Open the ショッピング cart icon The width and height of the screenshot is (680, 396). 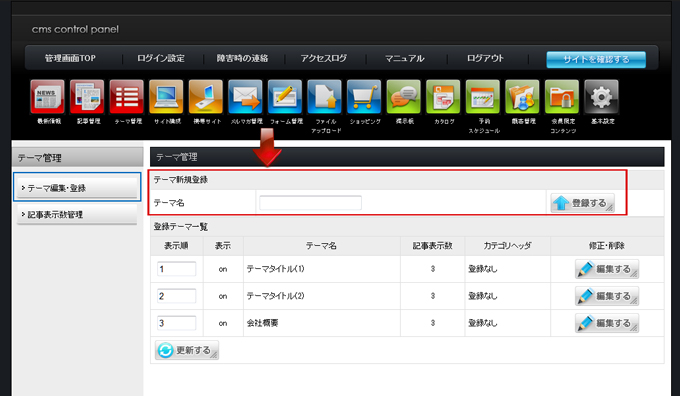coord(364,97)
